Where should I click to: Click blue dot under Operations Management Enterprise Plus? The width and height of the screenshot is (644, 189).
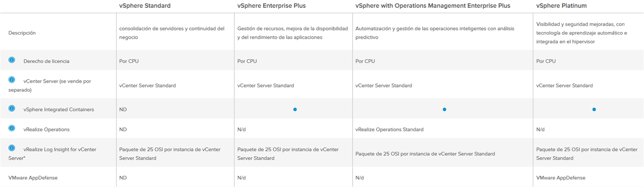444,110
